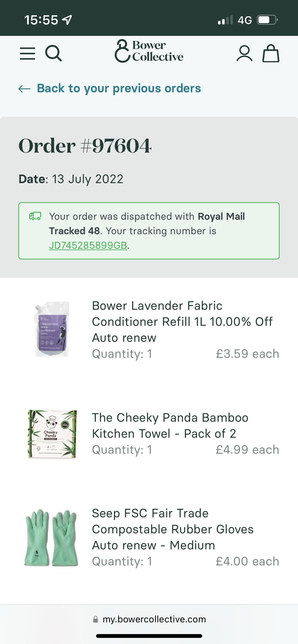
Task: Open Cheeky Panda Bamboo Kitchen Towel title
Action: click(170, 426)
